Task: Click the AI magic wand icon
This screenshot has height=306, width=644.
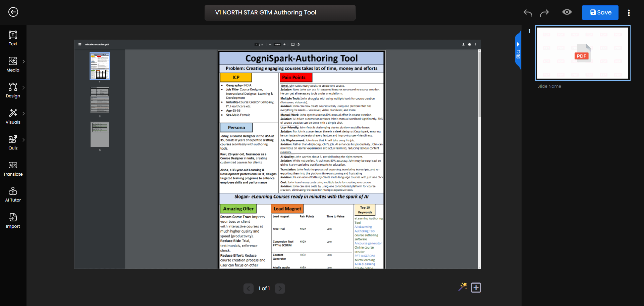Action: [x=463, y=287]
